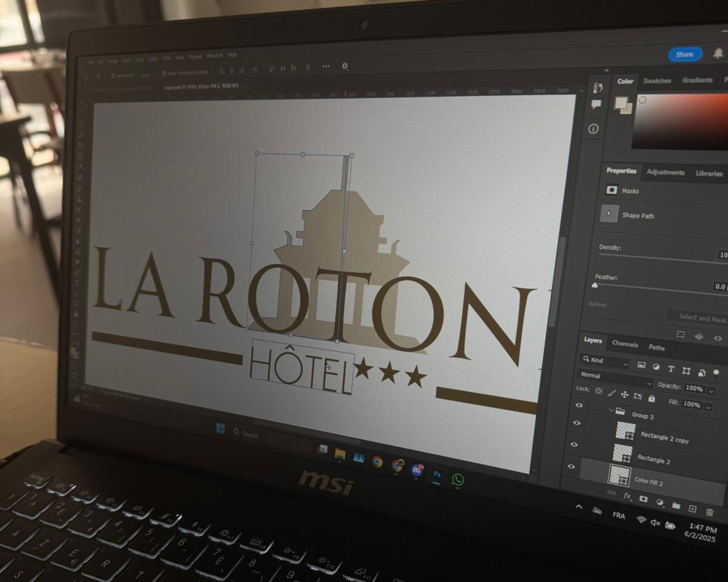728x582 pixels.
Task: Click the load selection from mask icon
Action: (x=681, y=335)
